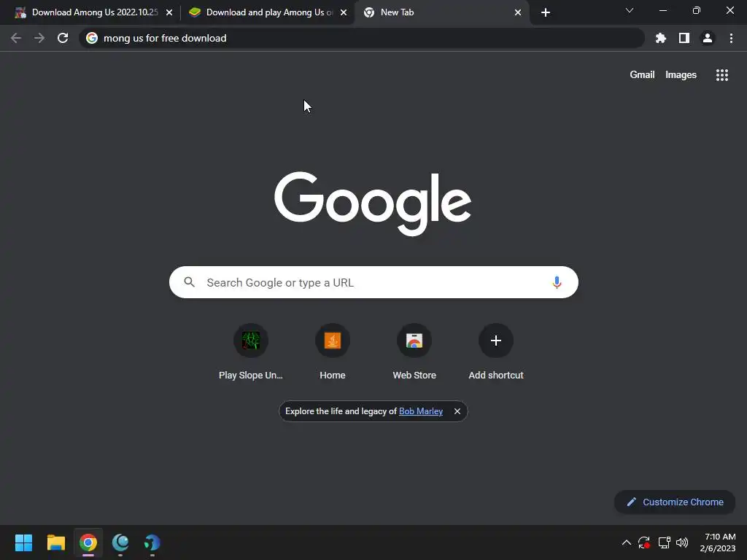Click the sync tray icon with red dot
Screen dimensions: 747x560
tap(644, 542)
